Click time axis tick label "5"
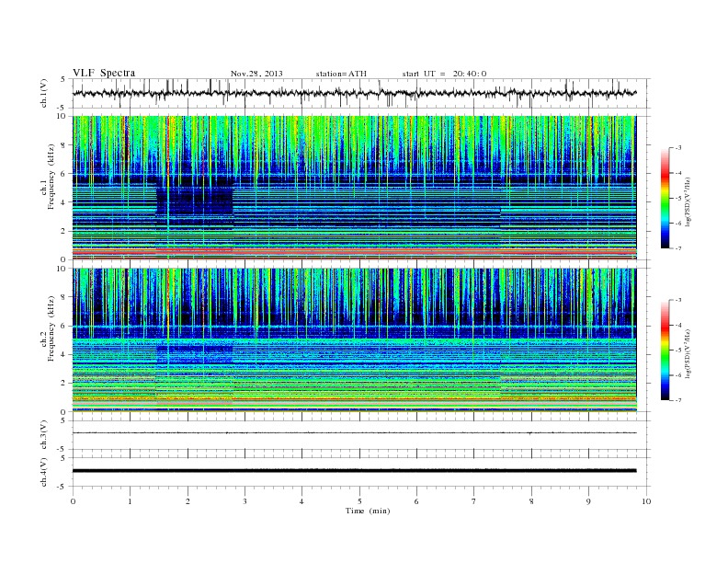This screenshot has height=563, width=728. click(359, 501)
